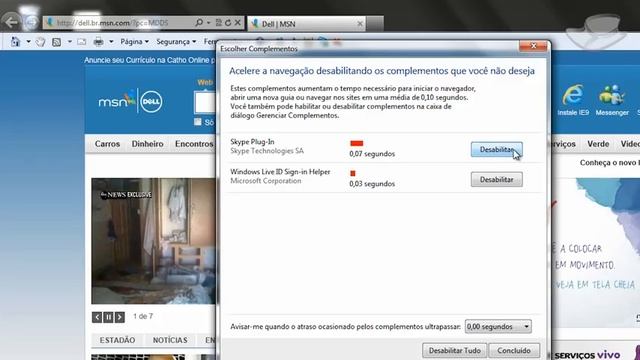Screen dimensions: 640x360
Task: Click the search magnifier in address bar
Action: [199, 23]
